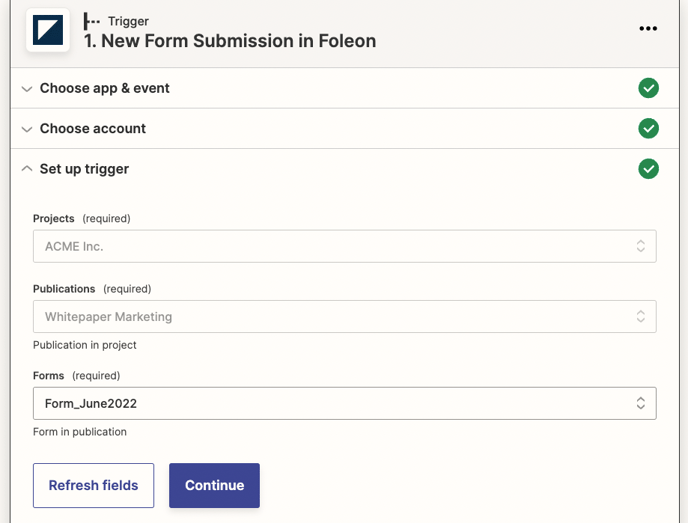Select the Choose account heading
688x523 pixels.
[x=93, y=128]
